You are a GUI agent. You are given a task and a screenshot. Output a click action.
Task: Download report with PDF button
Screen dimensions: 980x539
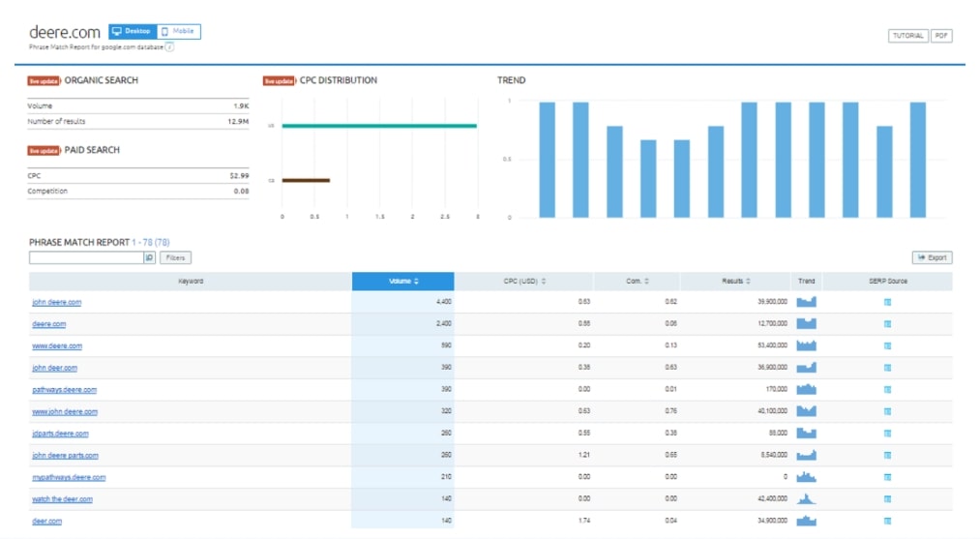click(941, 36)
